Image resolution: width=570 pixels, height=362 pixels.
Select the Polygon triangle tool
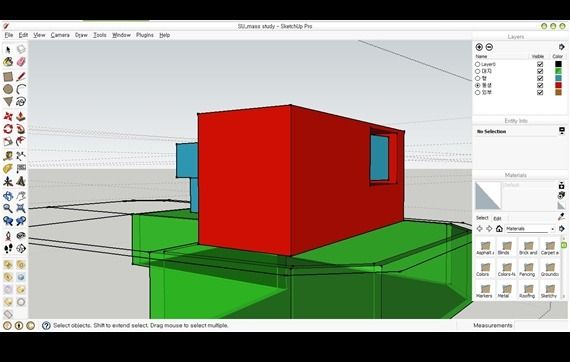(x=8, y=101)
